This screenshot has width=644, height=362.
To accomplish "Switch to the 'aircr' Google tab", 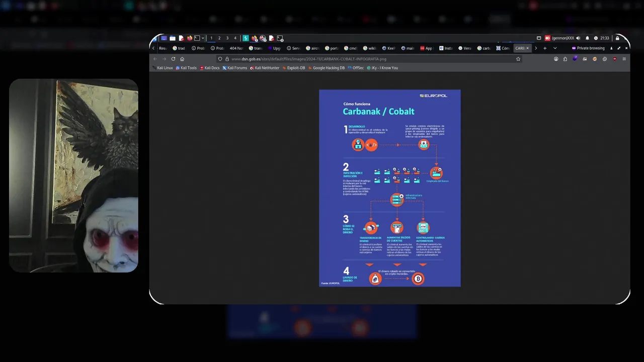I will tap(312, 48).
